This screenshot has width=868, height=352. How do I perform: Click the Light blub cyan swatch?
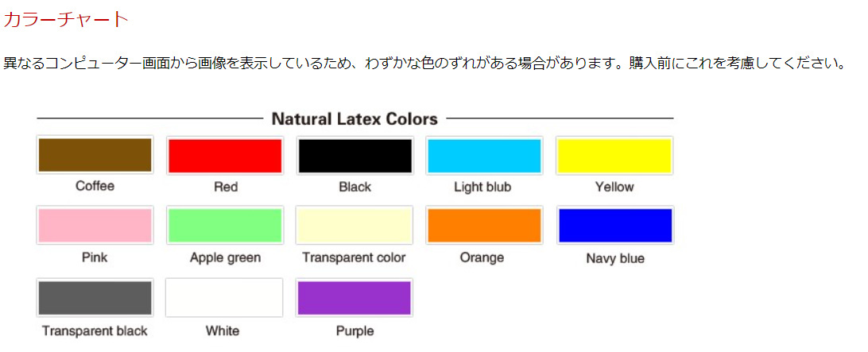pos(484,156)
